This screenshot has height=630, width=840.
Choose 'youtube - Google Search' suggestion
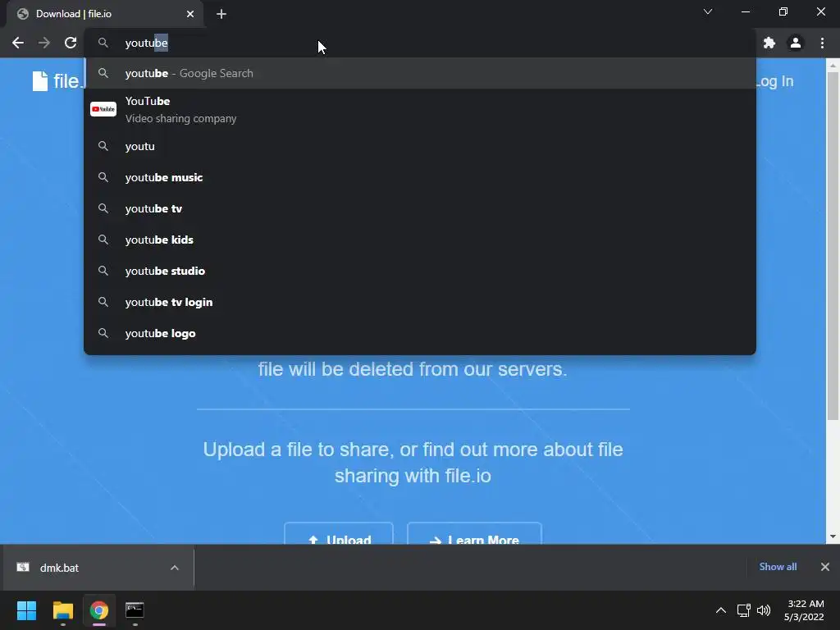pyautogui.click(x=420, y=73)
